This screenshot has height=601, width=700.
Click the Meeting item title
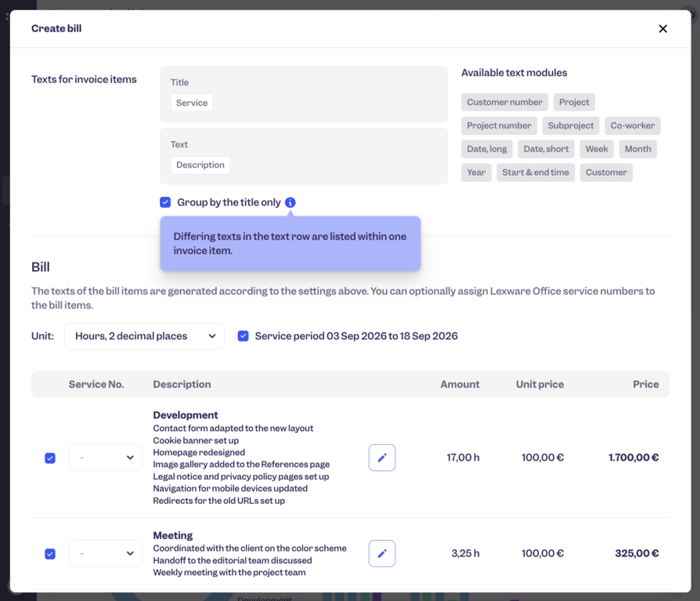[173, 535]
